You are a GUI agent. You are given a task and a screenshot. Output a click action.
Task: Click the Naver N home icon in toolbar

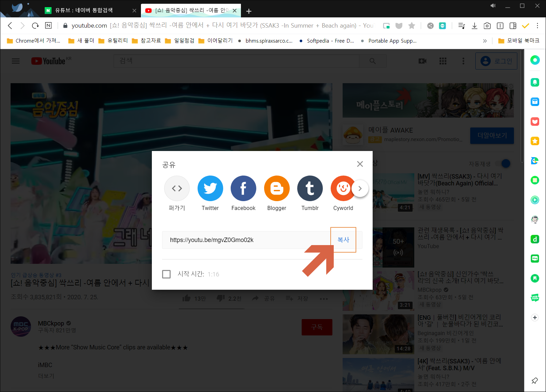point(48,26)
